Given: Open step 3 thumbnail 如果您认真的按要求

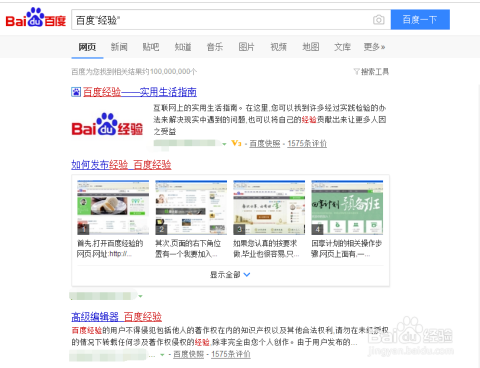Looking at the screenshot, I should (269, 207).
